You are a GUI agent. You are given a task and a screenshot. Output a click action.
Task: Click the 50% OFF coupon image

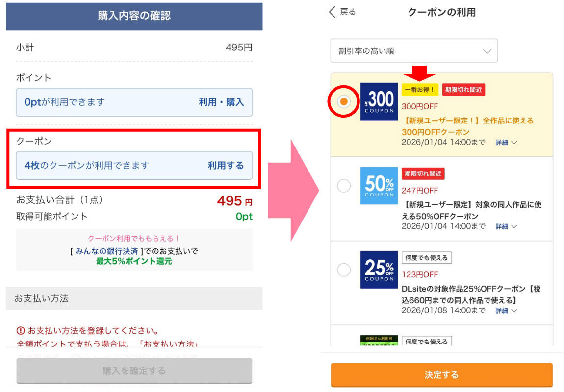(379, 186)
